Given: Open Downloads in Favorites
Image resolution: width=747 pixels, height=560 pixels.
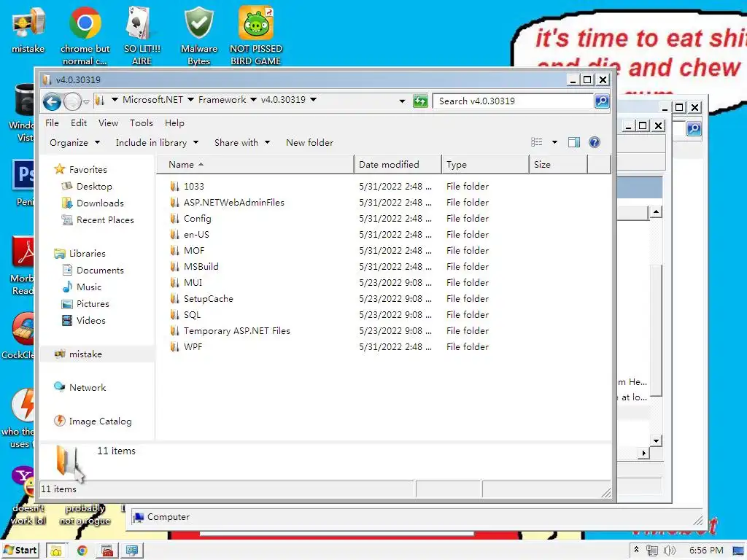Looking at the screenshot, I should tap(99, 203).
